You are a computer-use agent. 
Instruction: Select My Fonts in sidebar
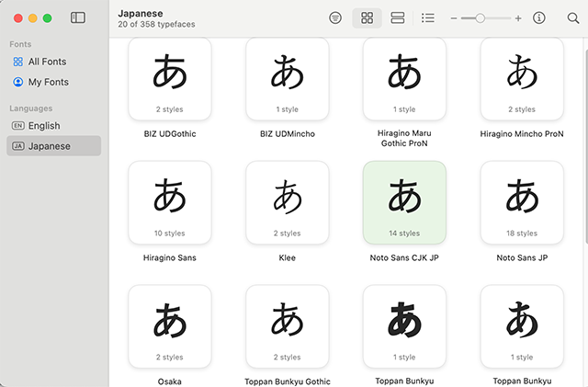[53, 82]
